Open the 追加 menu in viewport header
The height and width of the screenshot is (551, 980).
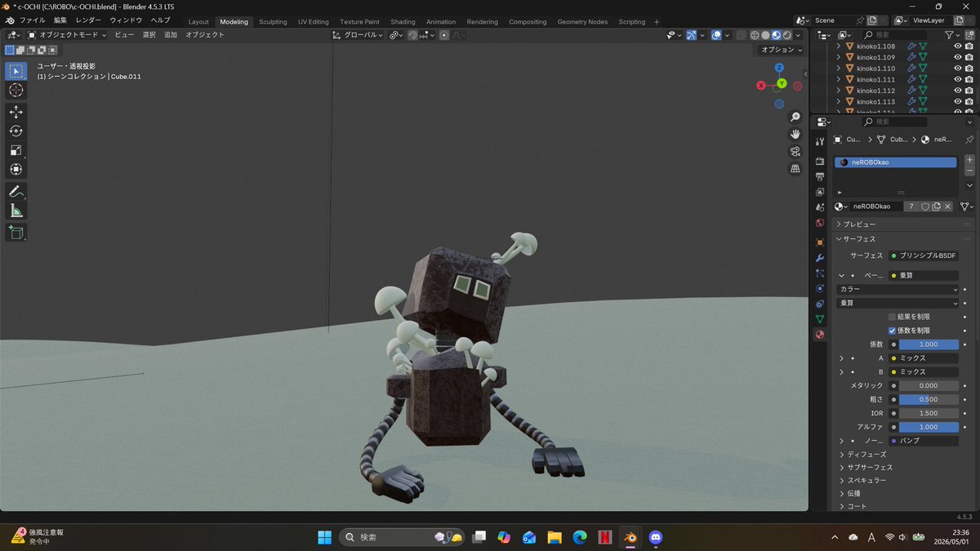(170, 35)
